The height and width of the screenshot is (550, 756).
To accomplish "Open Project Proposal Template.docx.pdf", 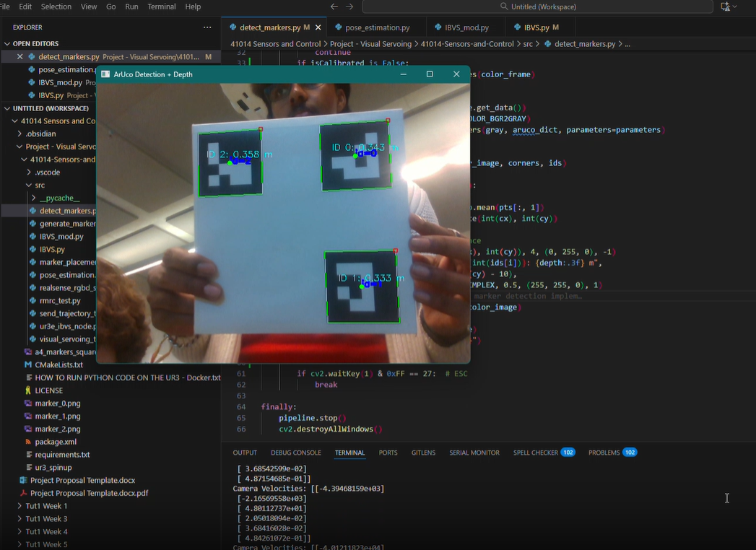I will [x=90, y=493].
